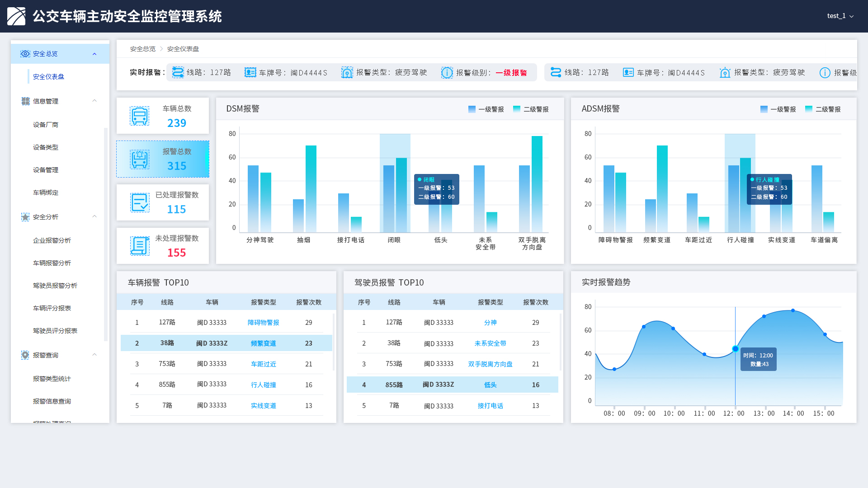Click the star icon beside 安全分析
The height and width of the screenshot is (488, 868).
pyautogui.click(x=25, y=217)
